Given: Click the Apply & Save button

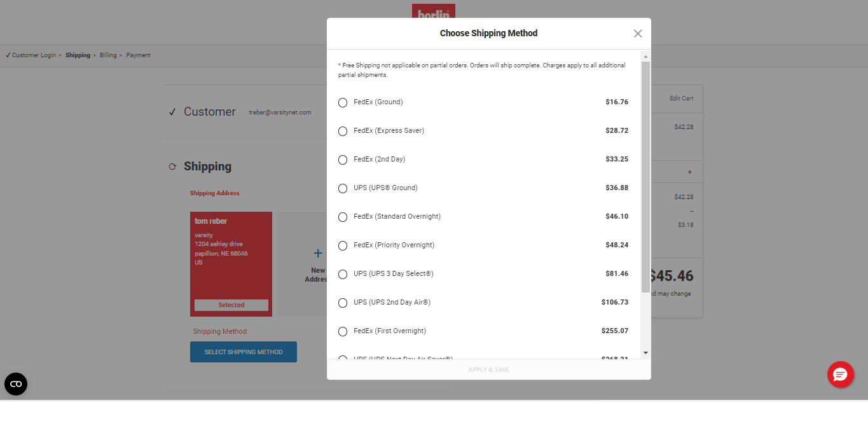Looking at the screenshot, I should click(x=488, y=369).
